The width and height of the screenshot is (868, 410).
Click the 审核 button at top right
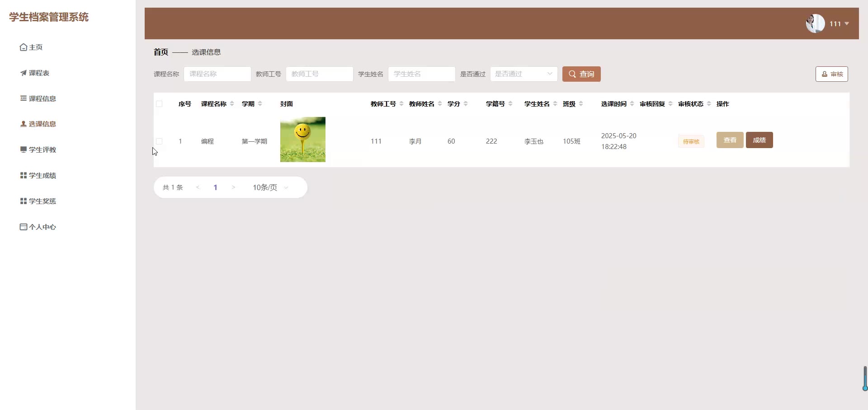coord(831,74)
